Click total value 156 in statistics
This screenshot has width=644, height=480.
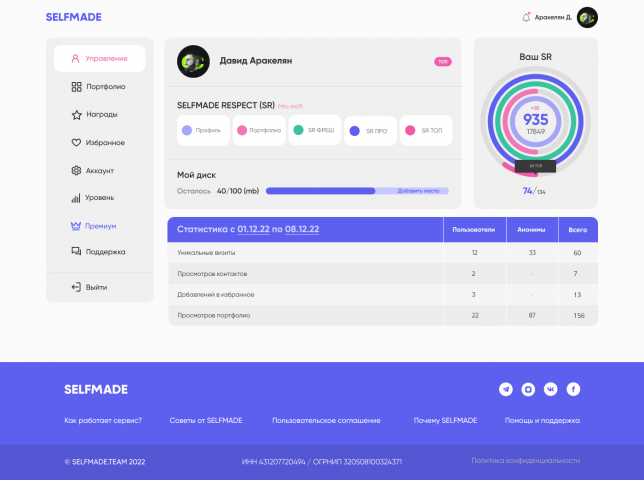coord(579,315)
